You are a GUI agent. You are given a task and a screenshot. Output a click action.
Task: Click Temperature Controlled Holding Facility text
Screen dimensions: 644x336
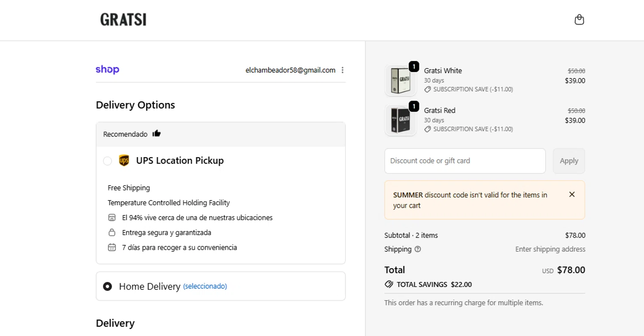pos(169,203)
